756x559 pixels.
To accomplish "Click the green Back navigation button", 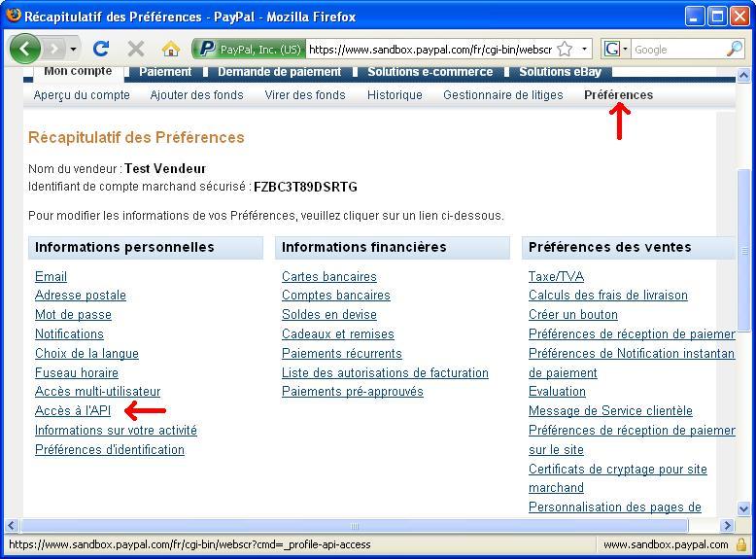I will 25,49.
